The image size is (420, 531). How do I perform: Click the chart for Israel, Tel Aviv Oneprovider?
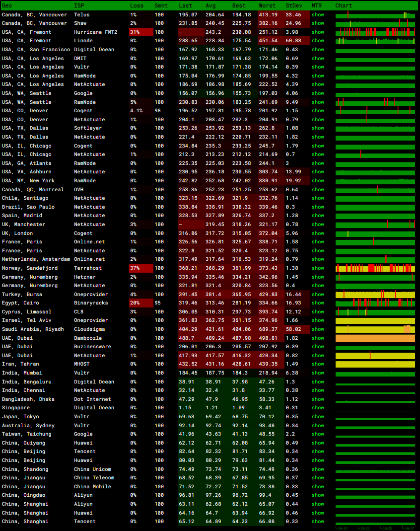375,321
